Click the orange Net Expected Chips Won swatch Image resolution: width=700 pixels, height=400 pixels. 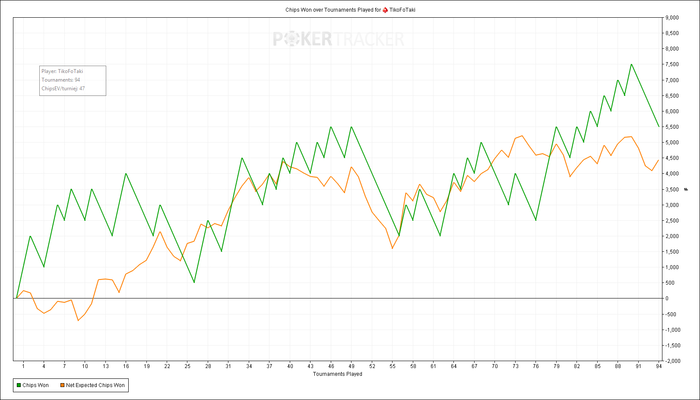tap(62, 385)
